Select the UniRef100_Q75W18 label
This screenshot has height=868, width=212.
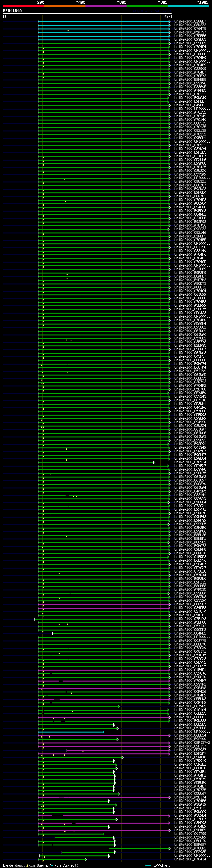tap(190, 572)
